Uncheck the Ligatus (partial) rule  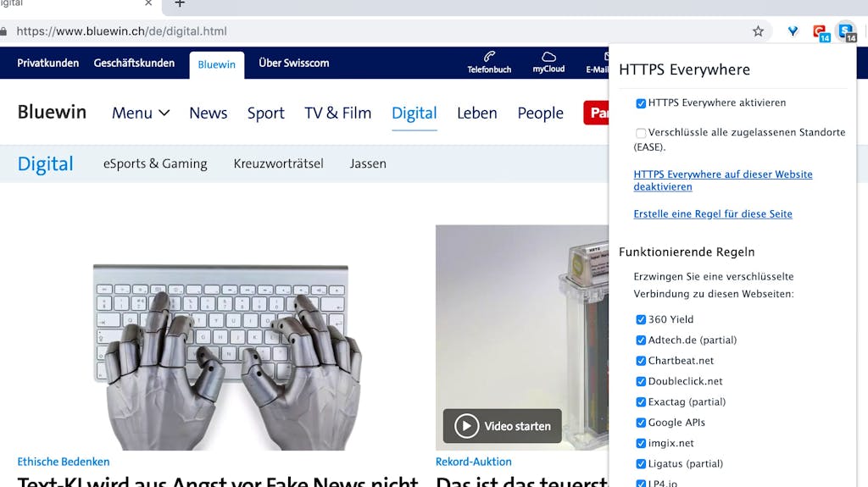(x=641, y=464)
